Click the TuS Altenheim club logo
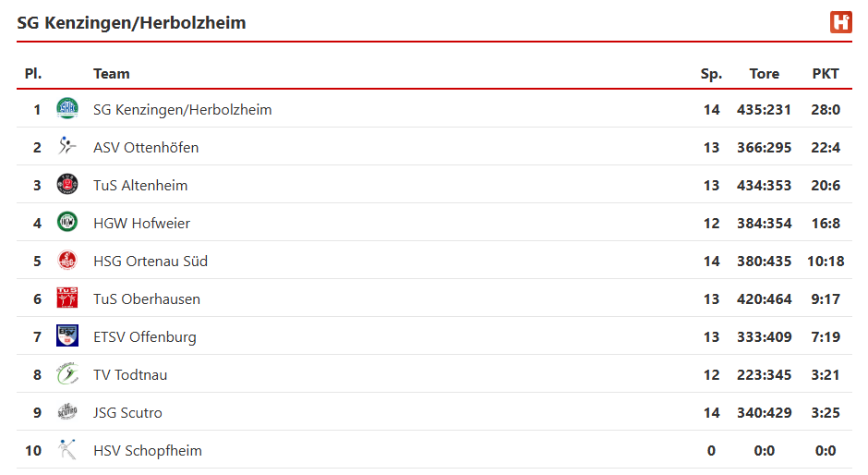Viewport: 868px width, 475px height. [67, 185]
